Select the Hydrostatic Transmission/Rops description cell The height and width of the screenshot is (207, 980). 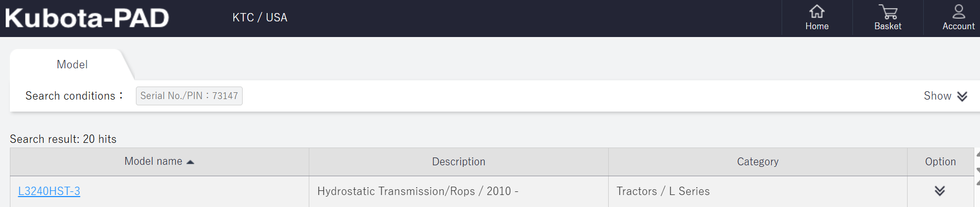point(458,191)
